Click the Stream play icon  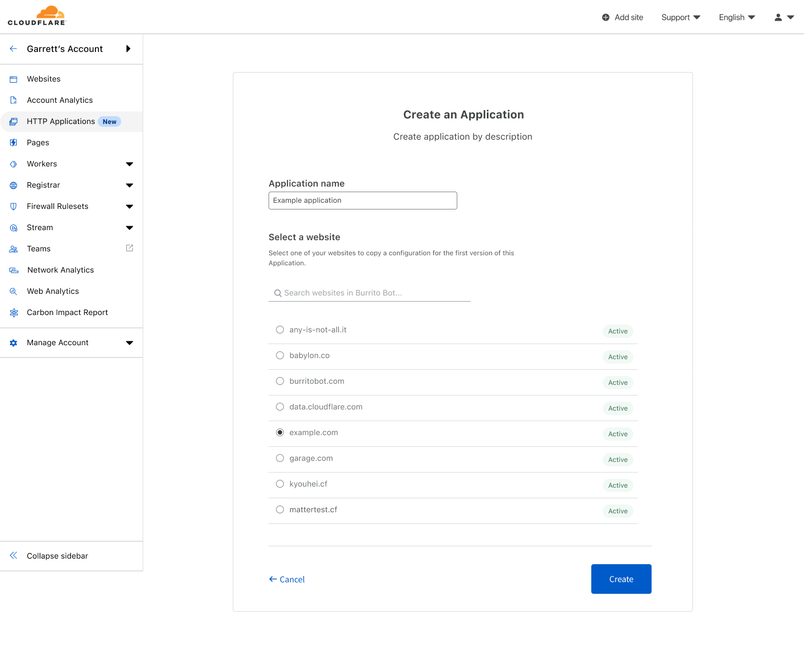click(x=13, y=228)
